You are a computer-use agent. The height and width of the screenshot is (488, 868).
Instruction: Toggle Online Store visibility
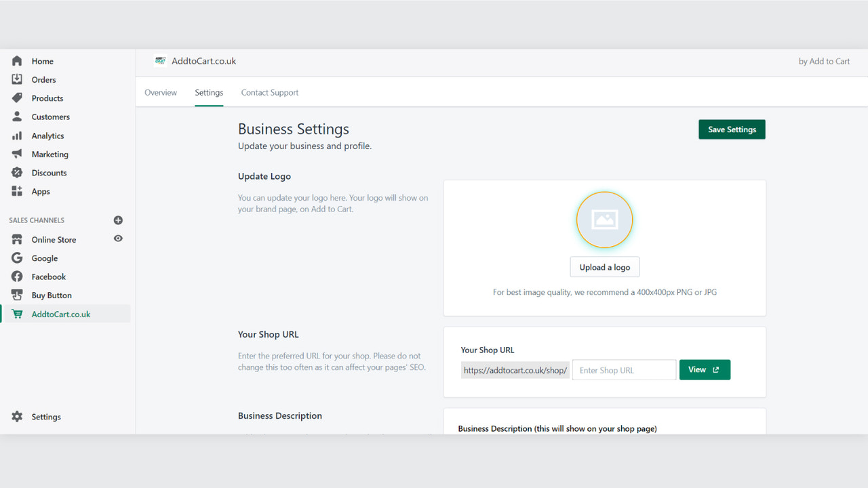pyautogui.click(x=118, y=239)
